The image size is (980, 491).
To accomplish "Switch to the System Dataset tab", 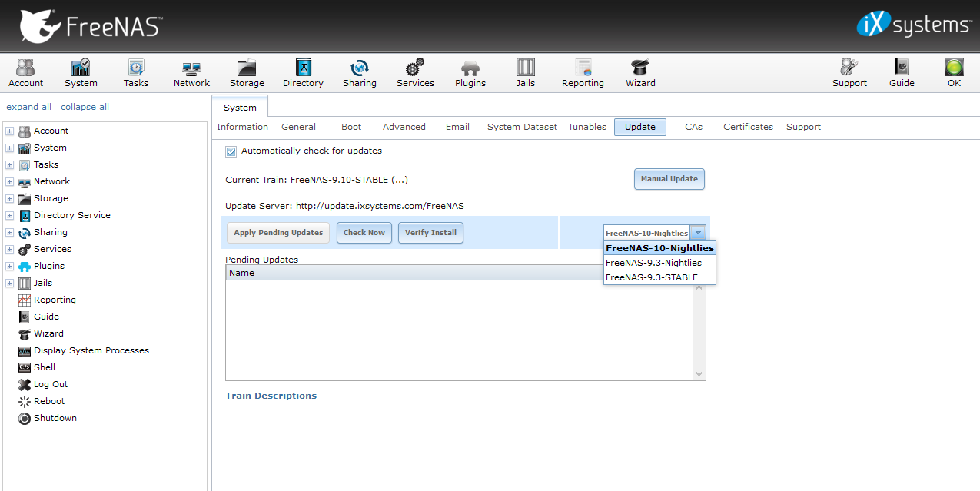I will point(522,127).
